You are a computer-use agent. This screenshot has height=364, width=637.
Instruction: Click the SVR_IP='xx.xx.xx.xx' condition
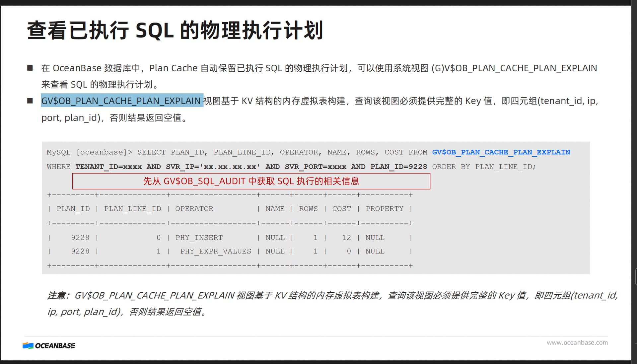(x=213, y=167)
